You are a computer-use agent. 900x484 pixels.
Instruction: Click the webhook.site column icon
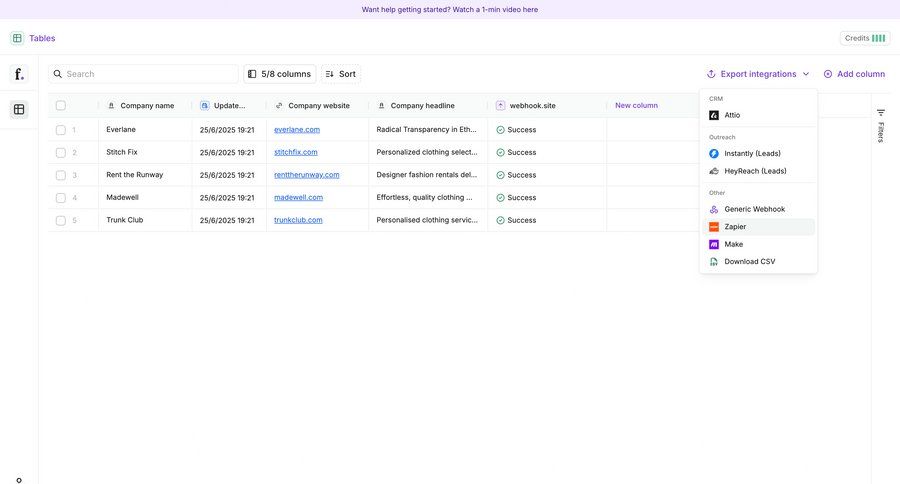[x=501, y=106]
